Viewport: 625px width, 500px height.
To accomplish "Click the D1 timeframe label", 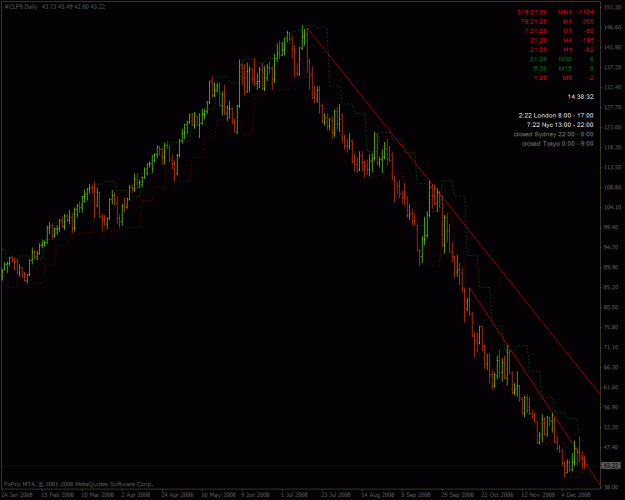I will pos(567,31).
